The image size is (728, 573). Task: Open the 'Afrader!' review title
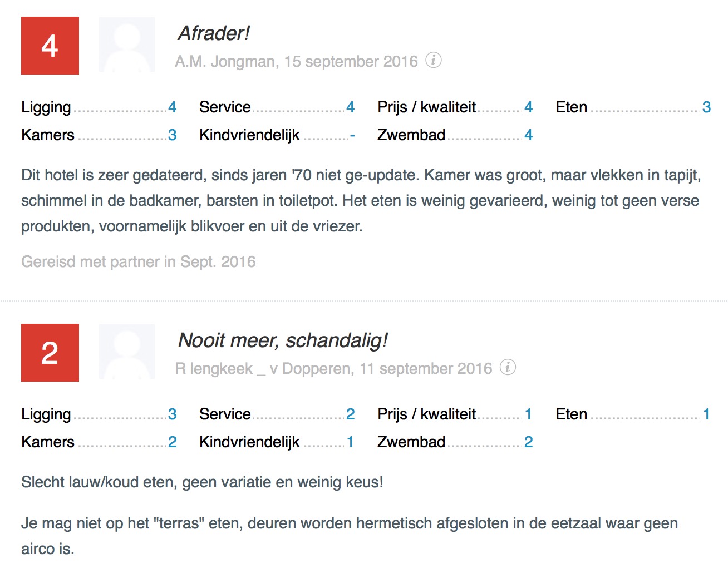214,33
